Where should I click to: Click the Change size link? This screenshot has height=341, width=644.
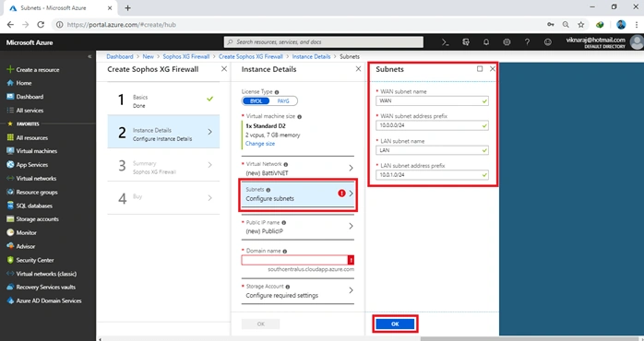(260, 144)
